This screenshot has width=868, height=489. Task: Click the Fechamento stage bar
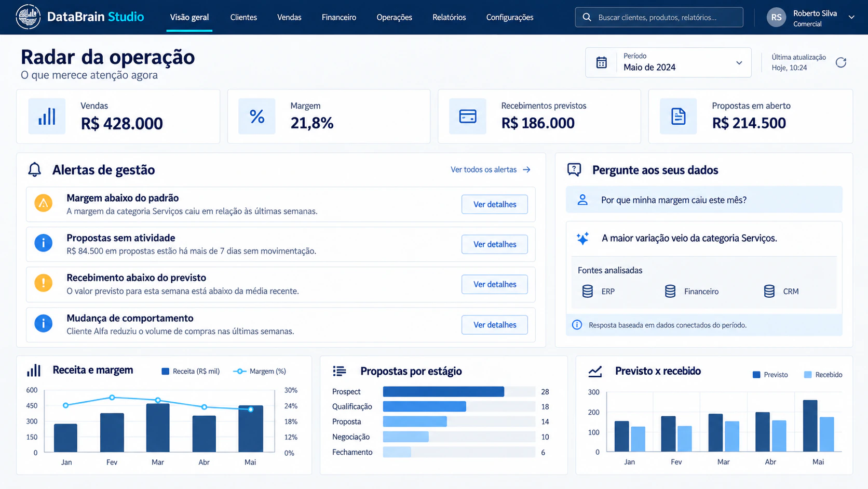pyautogui.click(x=397, y=452)
